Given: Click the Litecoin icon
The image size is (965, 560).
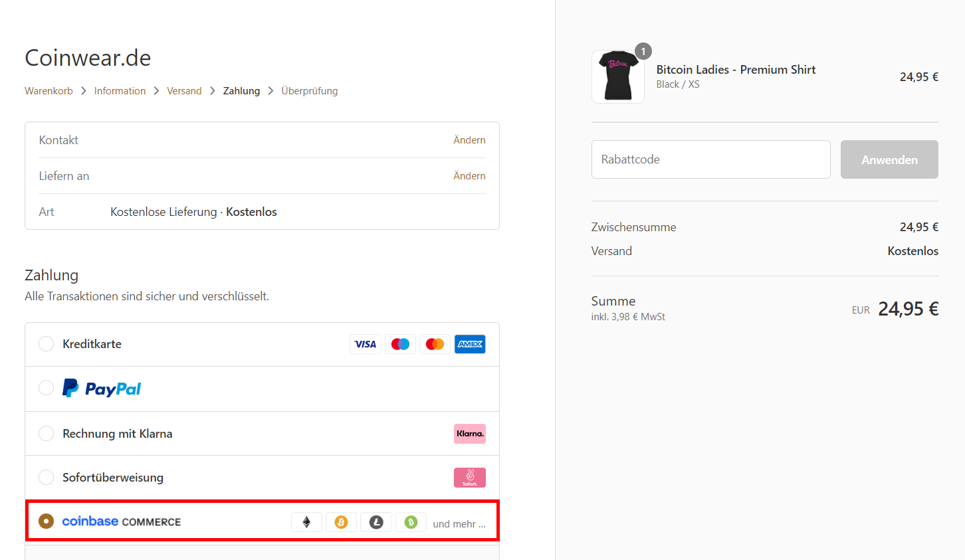Looking at the screenshot, I should 376,522.
